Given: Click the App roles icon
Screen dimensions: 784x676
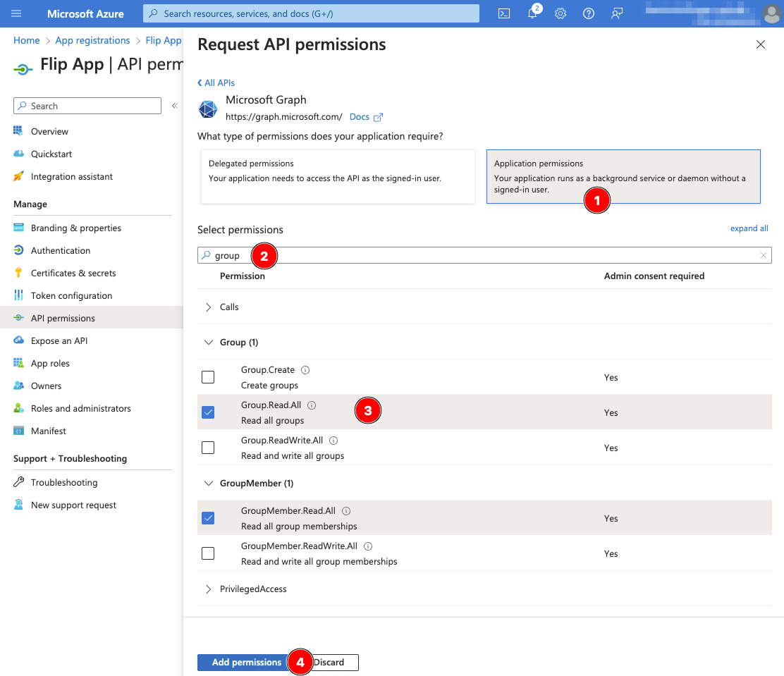Looking at the screenshot, I should 18,363.
